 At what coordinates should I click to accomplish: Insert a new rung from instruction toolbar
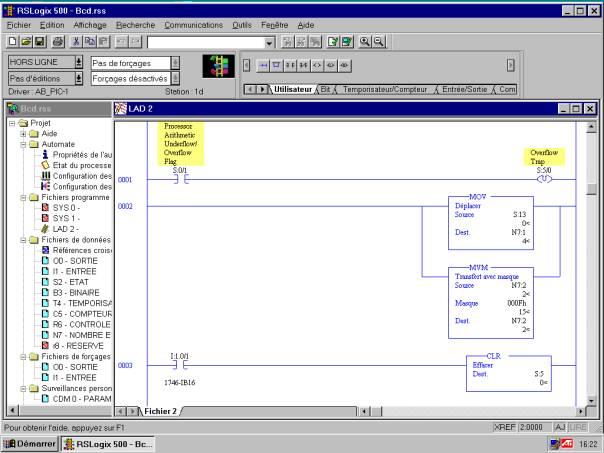tap(263, 65)
